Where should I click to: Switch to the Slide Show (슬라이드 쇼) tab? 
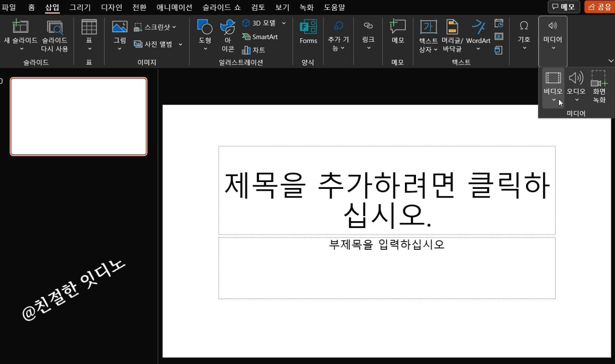click(222, 7)
